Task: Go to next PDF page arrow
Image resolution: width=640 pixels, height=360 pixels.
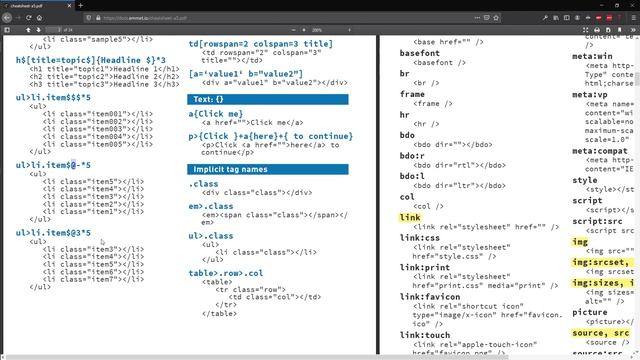Action: click(38, 30)
